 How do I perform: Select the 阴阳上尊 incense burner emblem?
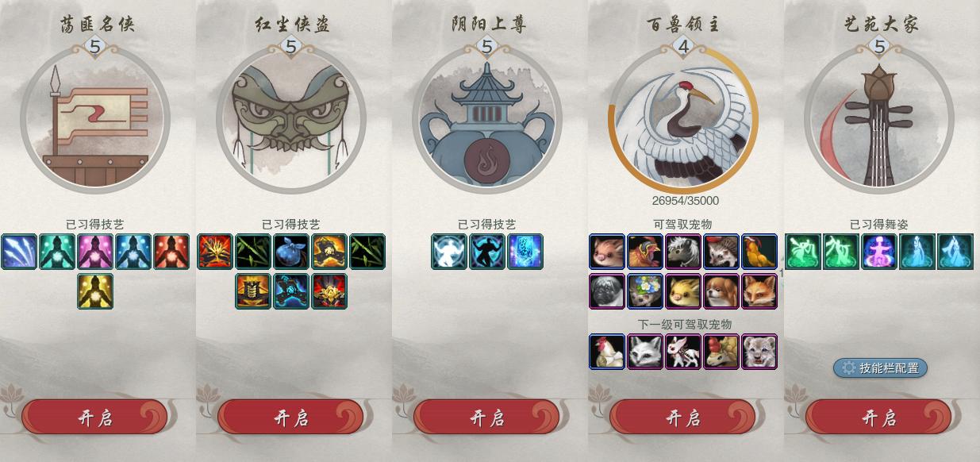coord(487,119)
